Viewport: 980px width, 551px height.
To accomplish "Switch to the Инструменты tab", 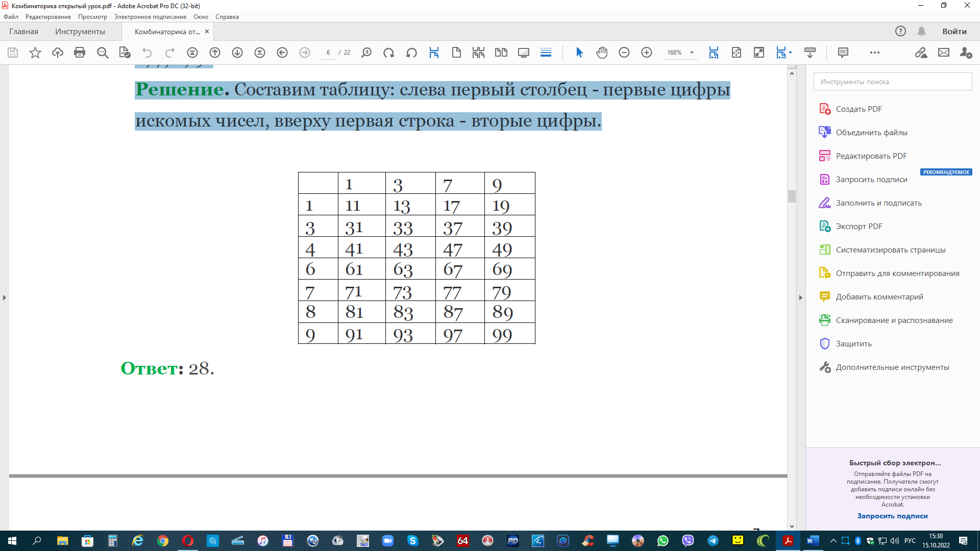I will [x=80, y=32].
